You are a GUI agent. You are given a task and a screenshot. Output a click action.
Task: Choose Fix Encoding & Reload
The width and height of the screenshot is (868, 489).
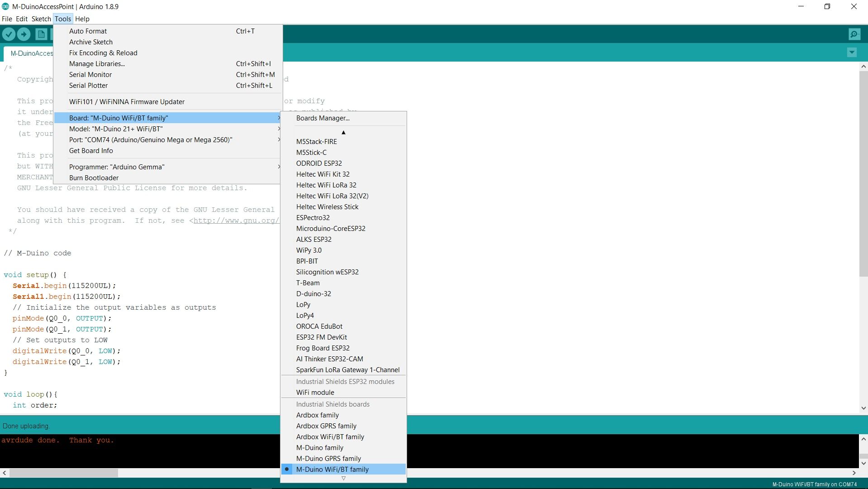[168, 53]
